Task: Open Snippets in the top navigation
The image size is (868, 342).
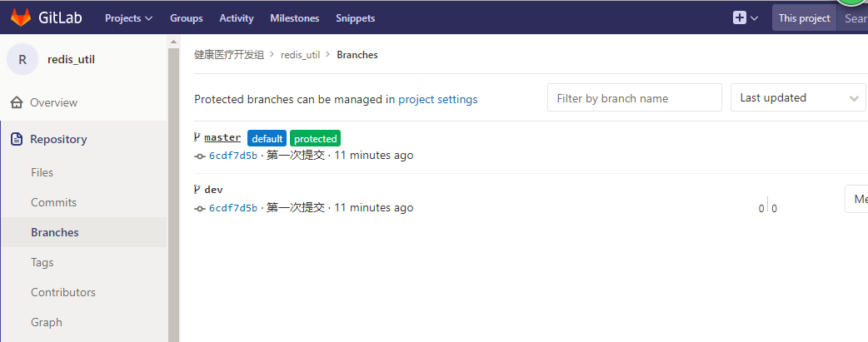Action: [356, 18]
